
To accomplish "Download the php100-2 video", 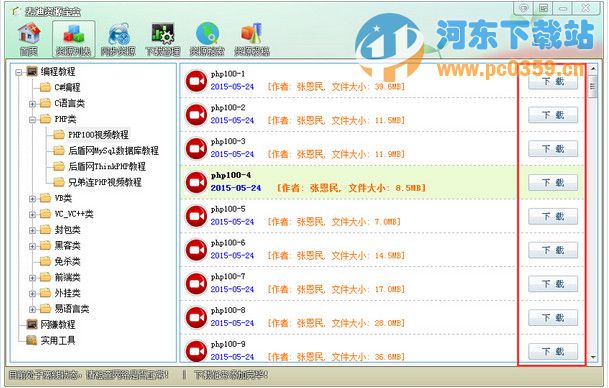I will [x=553, y=115].
